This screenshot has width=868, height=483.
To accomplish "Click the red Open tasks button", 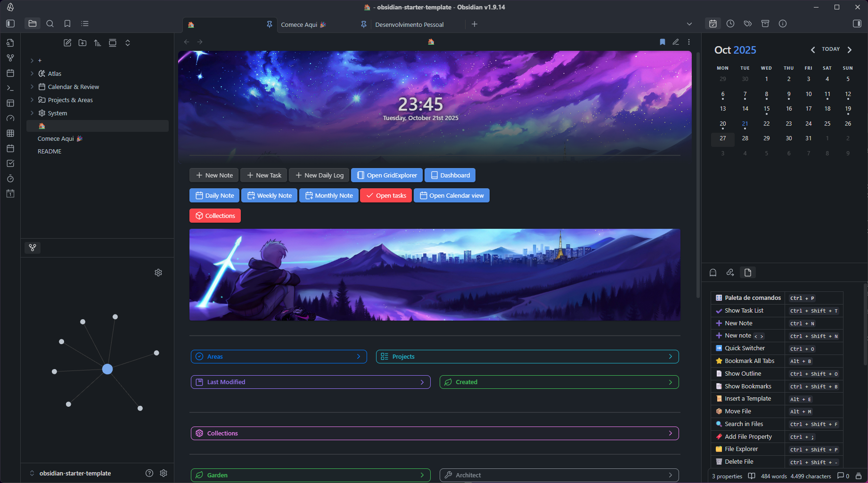I will (x=386, y=195).
